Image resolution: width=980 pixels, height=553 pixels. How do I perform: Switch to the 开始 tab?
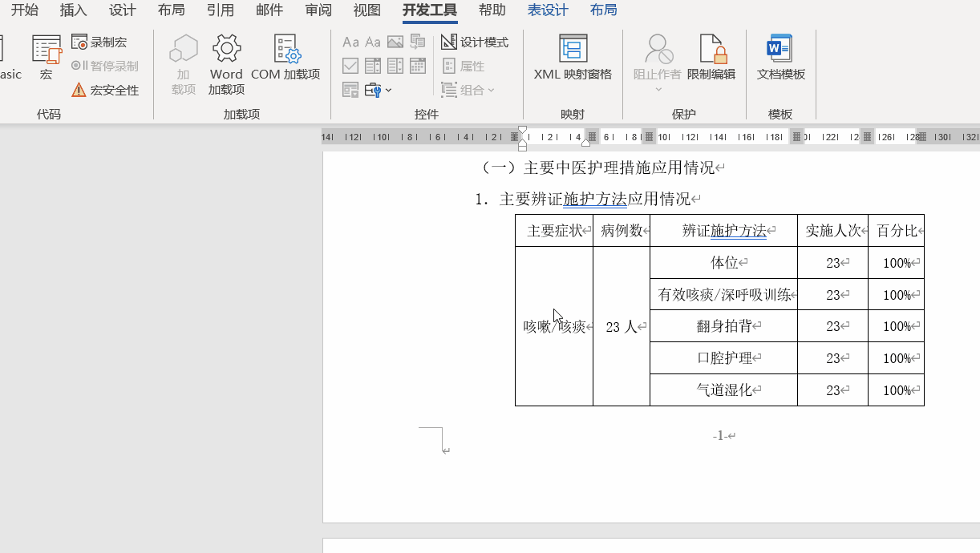pyautogui.click(x=24, y=10)
